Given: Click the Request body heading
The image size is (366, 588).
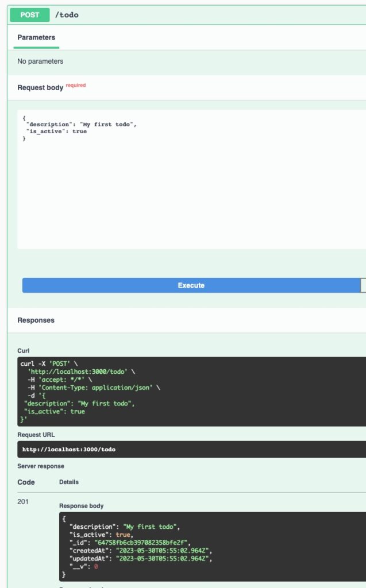Looking at the screenshot, I should [40, 88].
